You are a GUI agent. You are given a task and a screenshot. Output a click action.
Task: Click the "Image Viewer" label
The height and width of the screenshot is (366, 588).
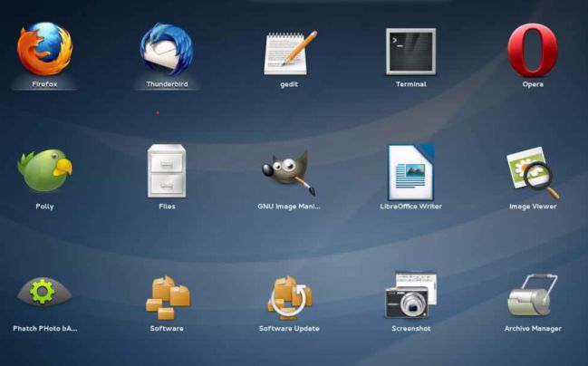click(533, 207)
